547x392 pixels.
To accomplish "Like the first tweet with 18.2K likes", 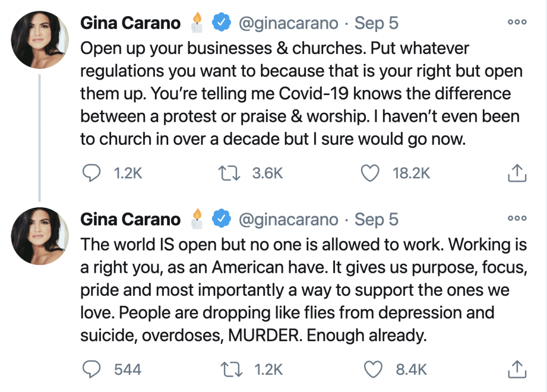I will pyautogui.click(x=370, y=174).
